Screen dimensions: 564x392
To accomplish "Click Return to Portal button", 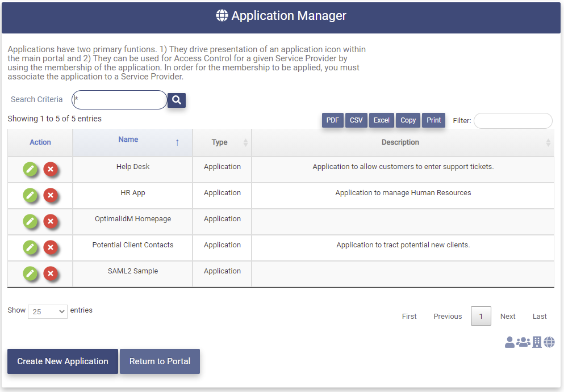I will [160, 361].
